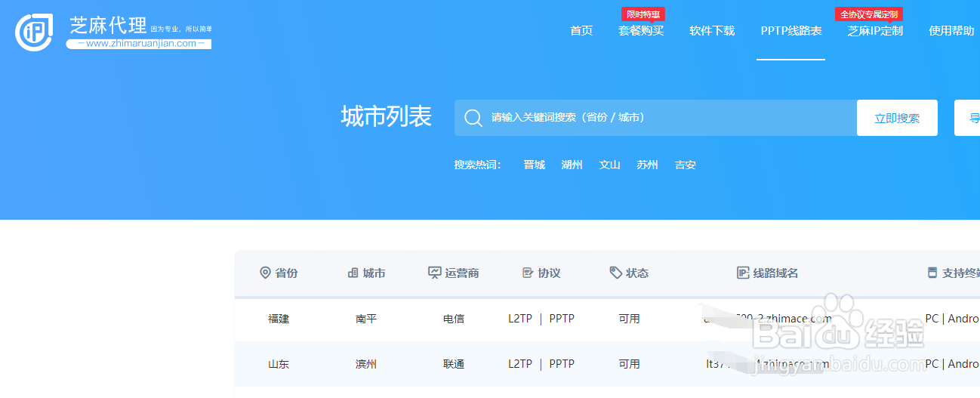
Task: Click the 支持终端 device icon
Action: [x=932, y=273]
